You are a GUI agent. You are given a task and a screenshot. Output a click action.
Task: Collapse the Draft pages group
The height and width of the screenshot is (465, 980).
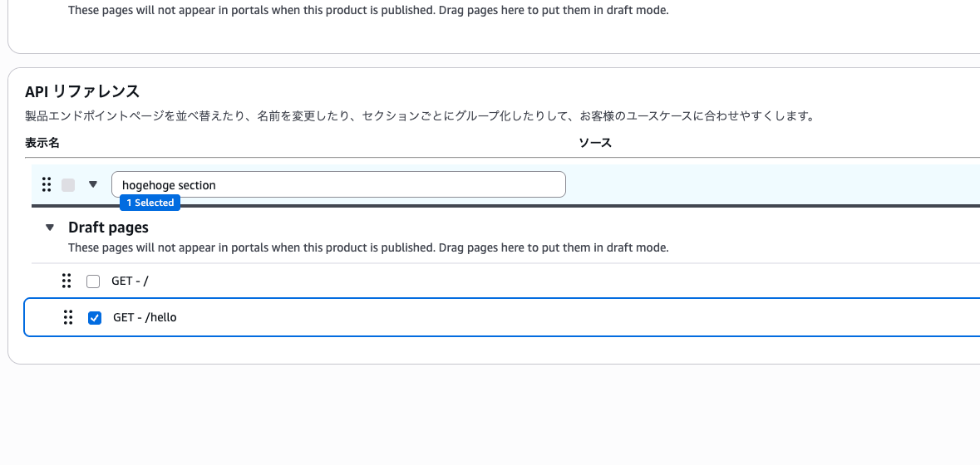pyautogui.click(x=51, y=227)
